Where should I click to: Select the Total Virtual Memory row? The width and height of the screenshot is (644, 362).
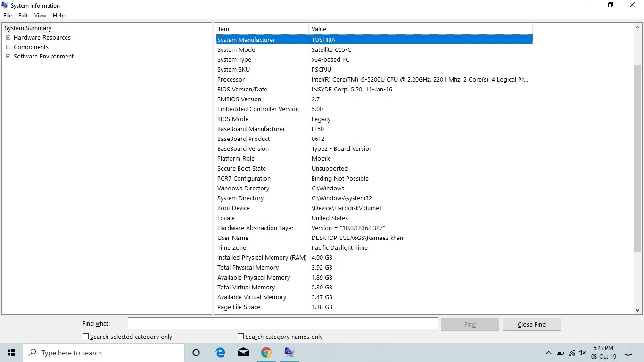pyautogui.click(x=374, y=288)
